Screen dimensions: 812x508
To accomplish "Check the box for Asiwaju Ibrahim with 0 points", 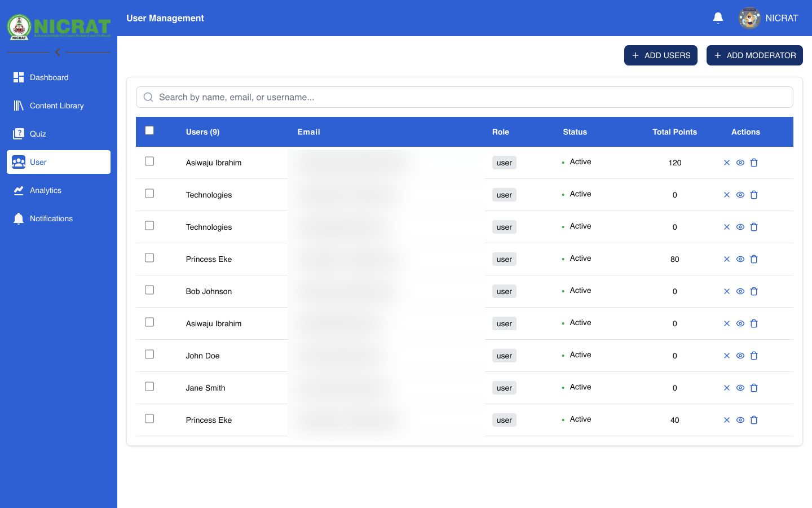I will point(149,322).
